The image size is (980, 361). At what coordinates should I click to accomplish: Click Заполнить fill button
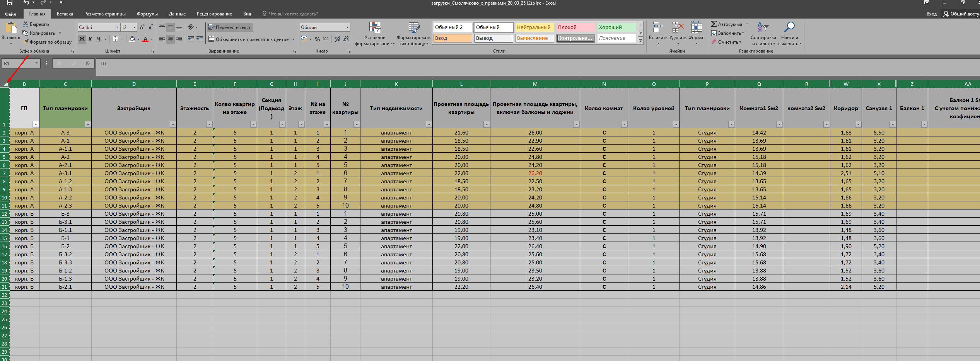point(727,33)
